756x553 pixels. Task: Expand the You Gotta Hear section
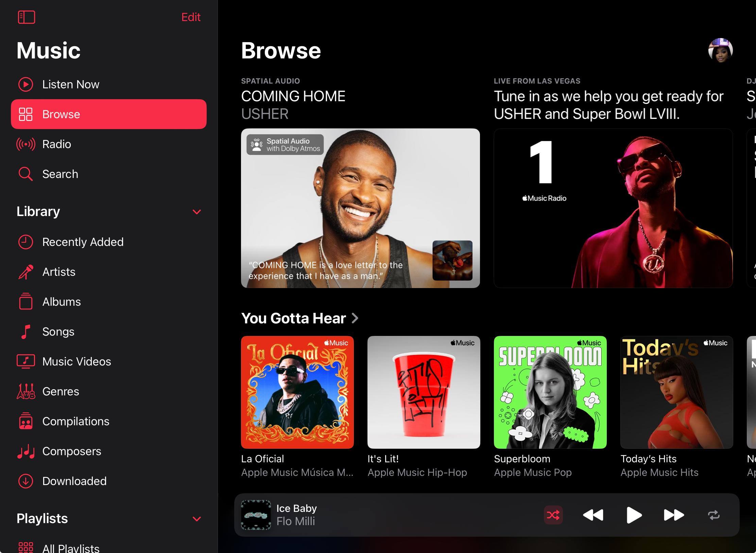(355, 318)
